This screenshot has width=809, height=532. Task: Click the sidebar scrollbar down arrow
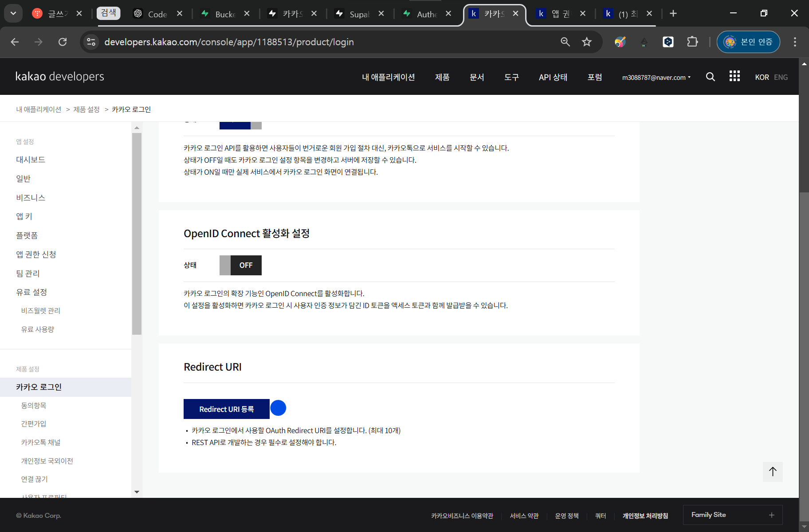point(137,492)
